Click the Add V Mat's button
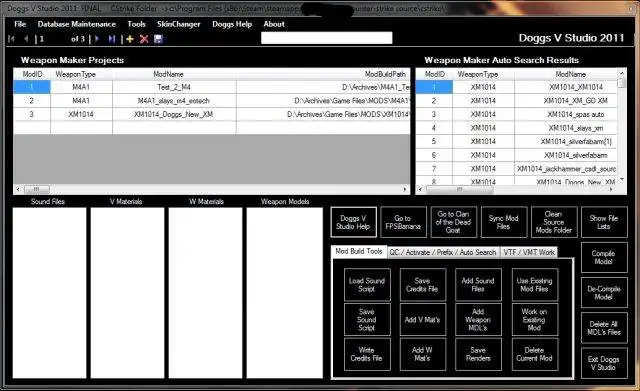 422,320
